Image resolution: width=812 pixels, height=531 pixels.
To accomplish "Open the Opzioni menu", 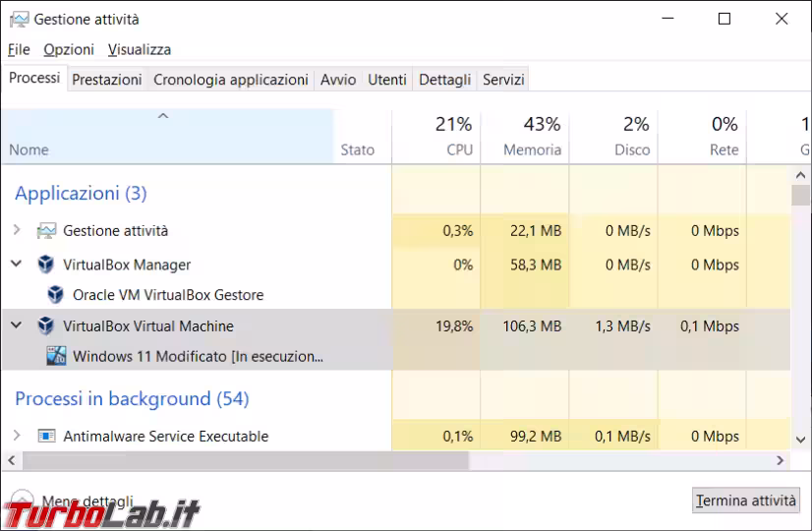I will [69, 49].
